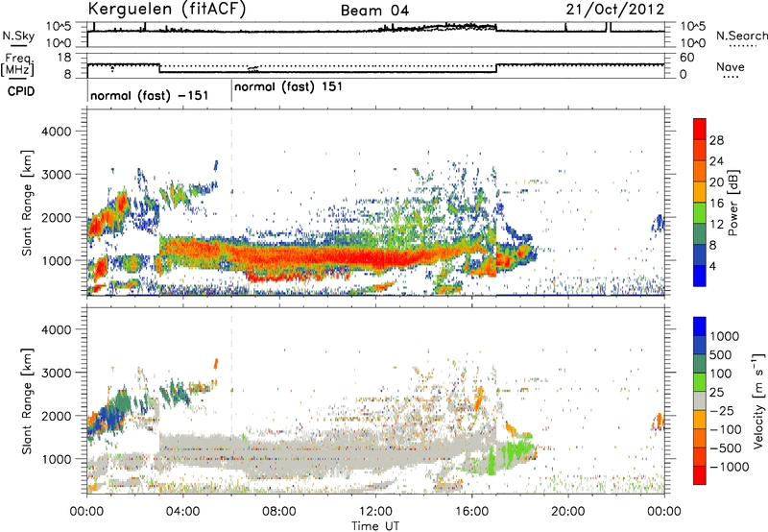Click the "Freq. [MHz]" axis label
Screen dimensions: 768x532
pyautogui.click(x=17, y=64)
